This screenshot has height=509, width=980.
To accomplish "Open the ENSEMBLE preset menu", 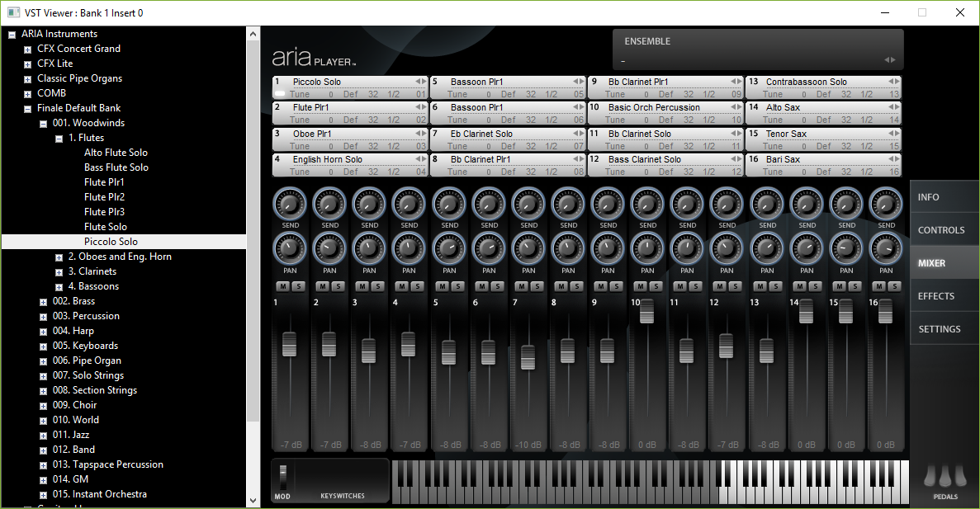I will click(758, 49).
